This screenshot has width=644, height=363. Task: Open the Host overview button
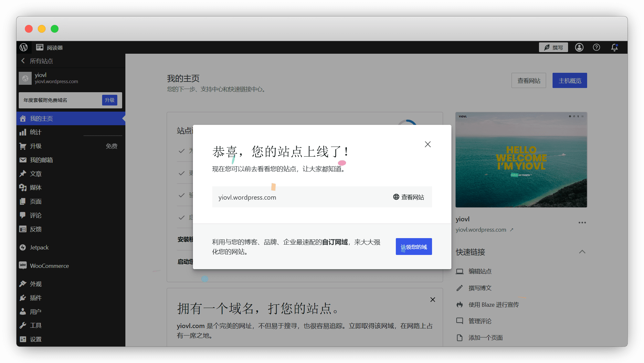(x=569, y=81)
